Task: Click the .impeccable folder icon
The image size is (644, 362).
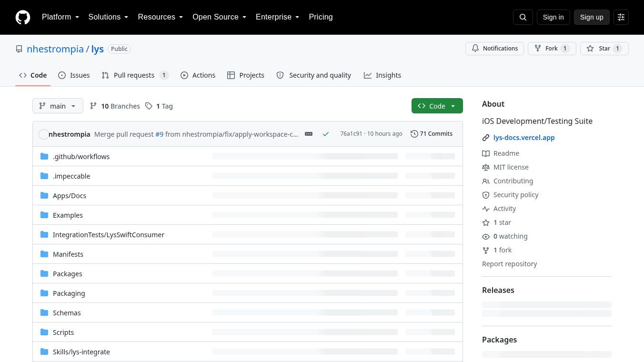Action: [44, 176]
